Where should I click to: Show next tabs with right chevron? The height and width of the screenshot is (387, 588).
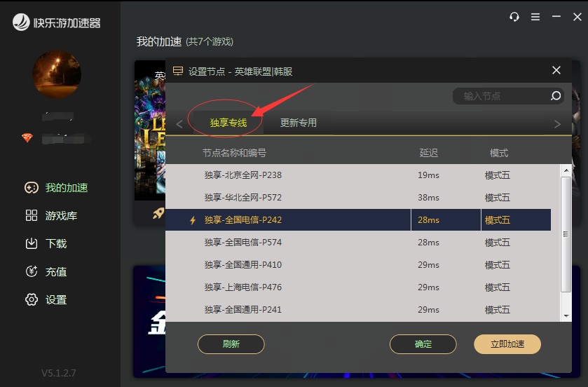tap(557, 124)
